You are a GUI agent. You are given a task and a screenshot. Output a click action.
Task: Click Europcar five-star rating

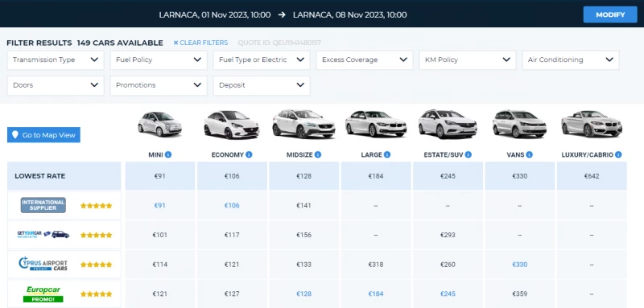tap(96, 294)
